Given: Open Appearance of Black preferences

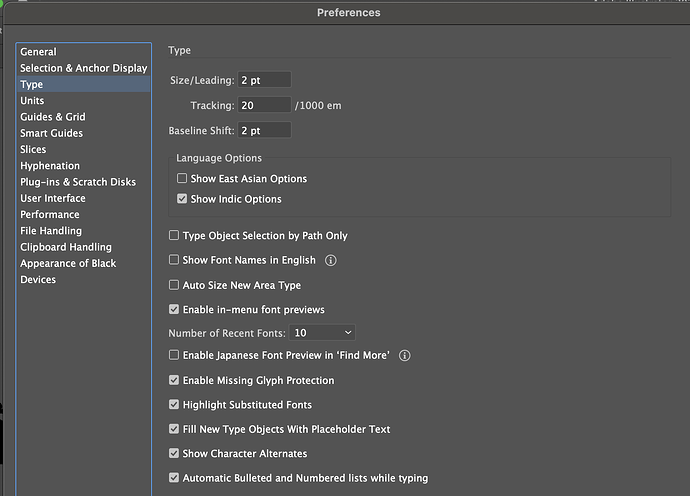Looking at the screenshot, I should coord(68,263).
